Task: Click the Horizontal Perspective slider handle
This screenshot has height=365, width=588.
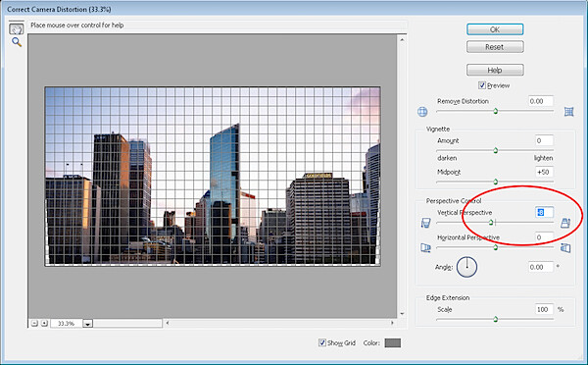Action: 495,247
